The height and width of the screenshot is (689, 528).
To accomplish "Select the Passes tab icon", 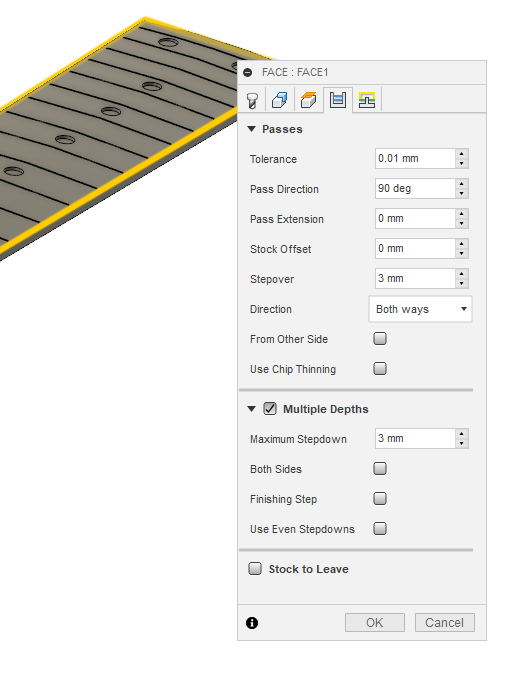I will point(338,100).
